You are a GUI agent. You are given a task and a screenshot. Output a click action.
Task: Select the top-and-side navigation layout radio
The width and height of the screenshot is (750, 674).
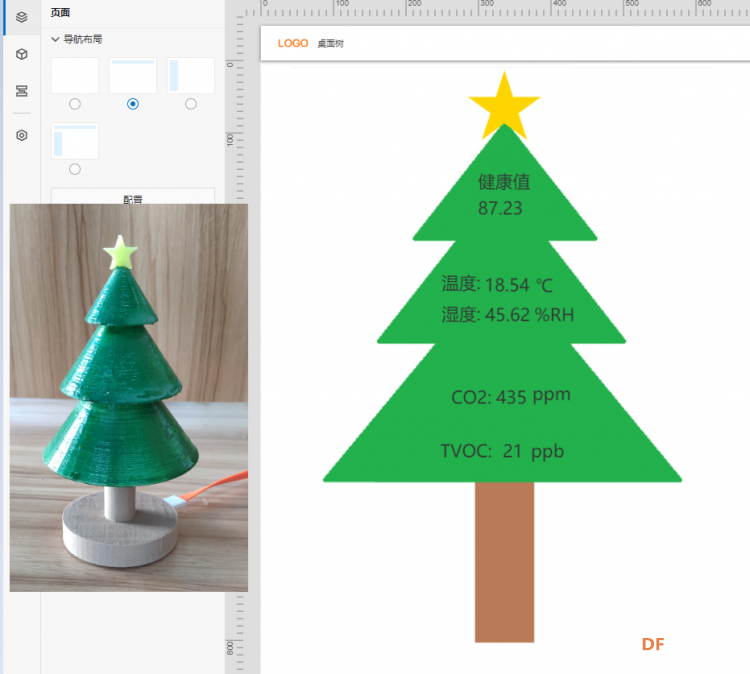click(75, 169)
